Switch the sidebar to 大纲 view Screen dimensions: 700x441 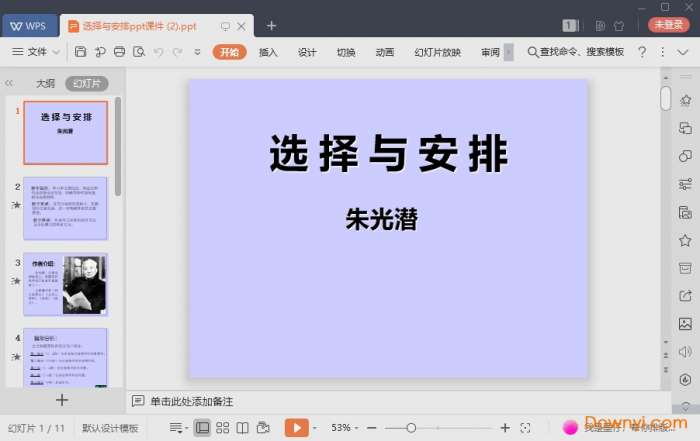tap(45, 83)
